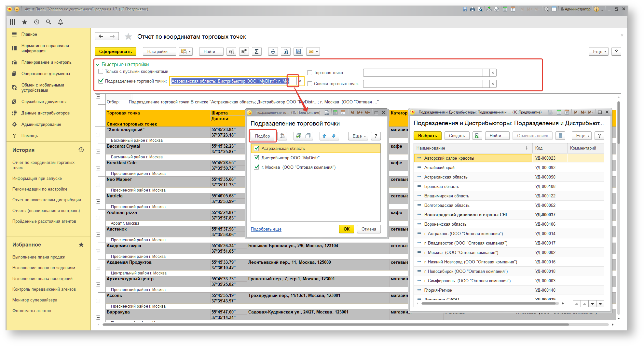Click the save diskette icon in title bar

465,9
